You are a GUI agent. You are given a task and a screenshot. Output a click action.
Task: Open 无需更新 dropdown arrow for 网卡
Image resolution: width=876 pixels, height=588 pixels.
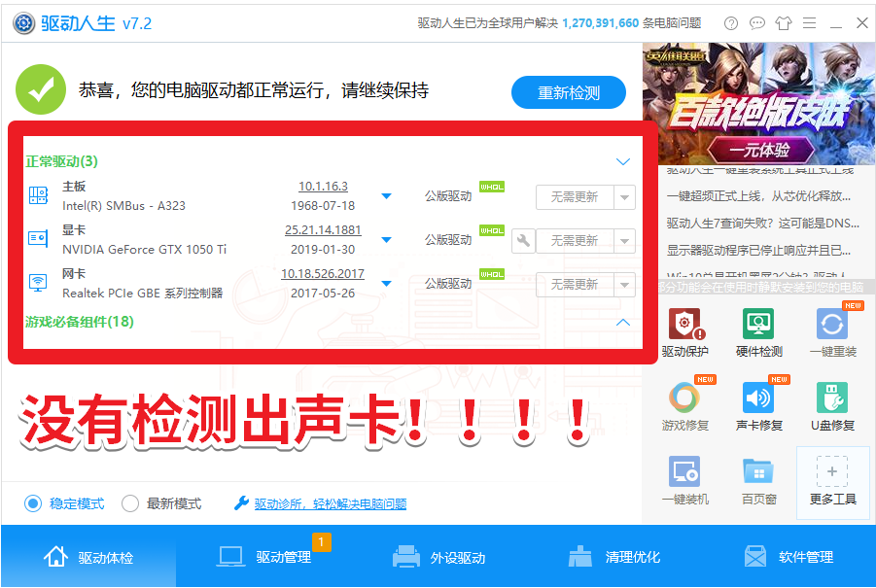click(624, 284)
